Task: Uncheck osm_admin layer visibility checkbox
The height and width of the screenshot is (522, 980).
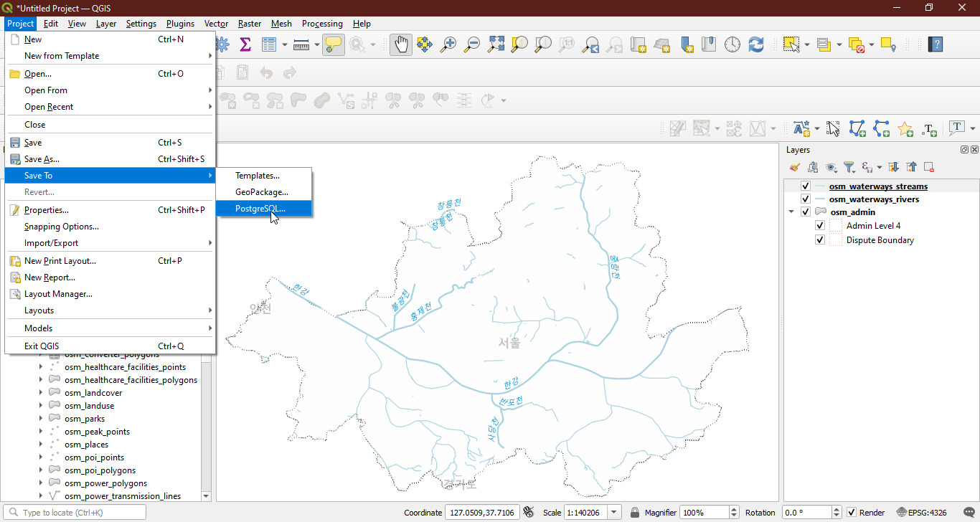Action: coord(806,212)
